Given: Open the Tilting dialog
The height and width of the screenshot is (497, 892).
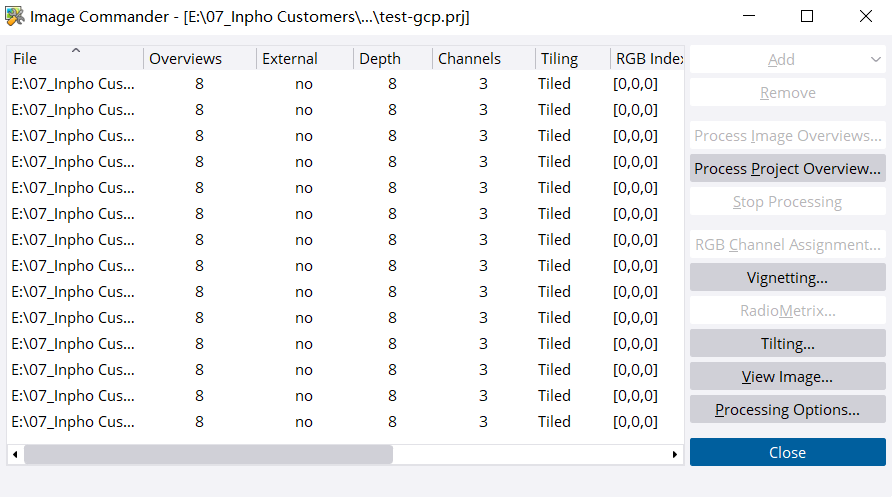Looking at the screenshot, I should 787,344.
